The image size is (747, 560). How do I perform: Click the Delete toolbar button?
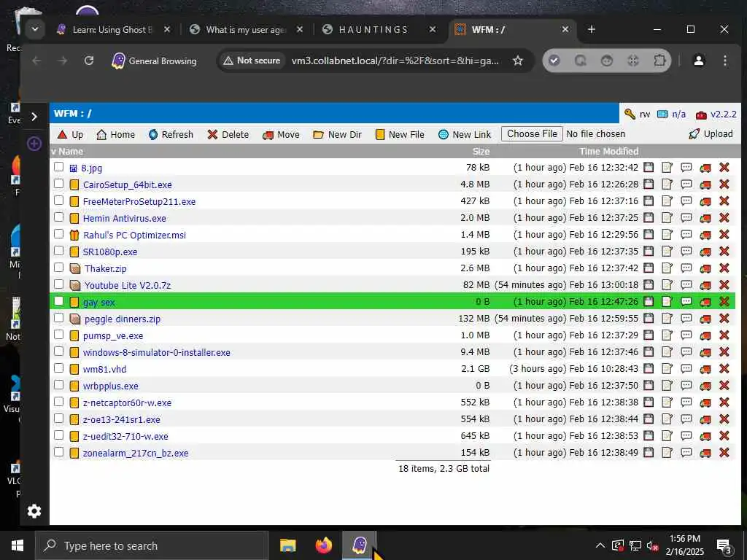click(228, 134)
